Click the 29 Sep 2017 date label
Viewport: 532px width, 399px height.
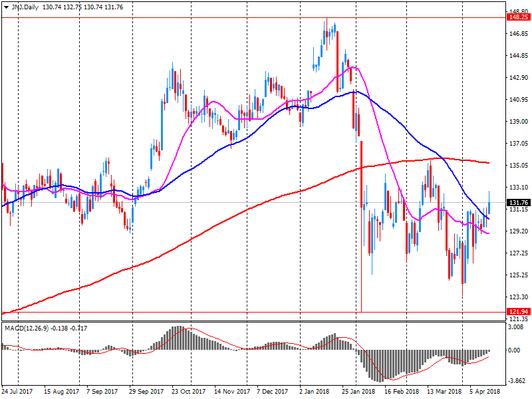click(146, 391)
